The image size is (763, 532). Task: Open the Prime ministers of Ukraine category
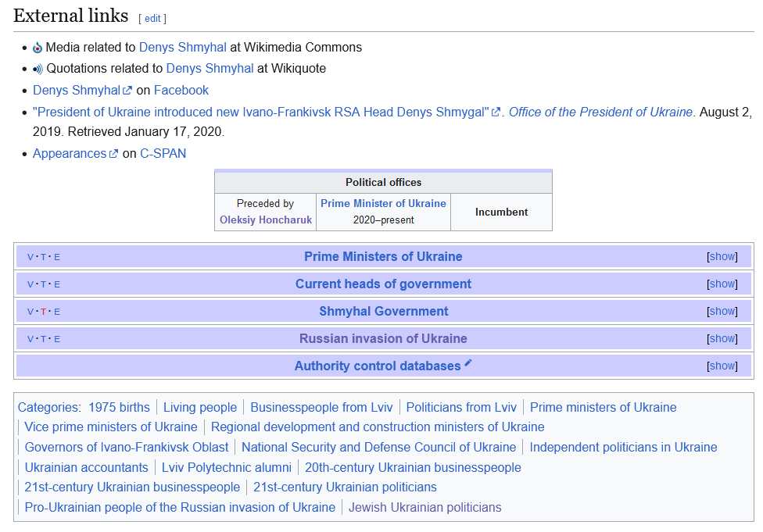604,407
